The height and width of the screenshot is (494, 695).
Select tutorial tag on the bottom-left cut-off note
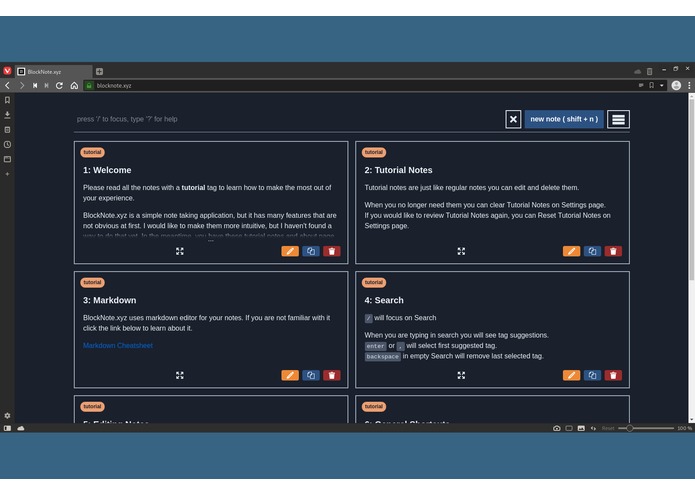pos(92,407)
